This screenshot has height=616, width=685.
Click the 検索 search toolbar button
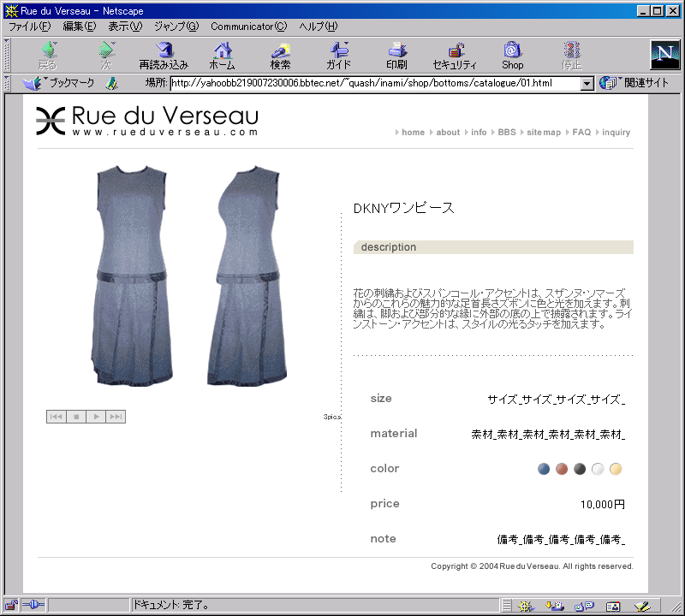[280, 56]
